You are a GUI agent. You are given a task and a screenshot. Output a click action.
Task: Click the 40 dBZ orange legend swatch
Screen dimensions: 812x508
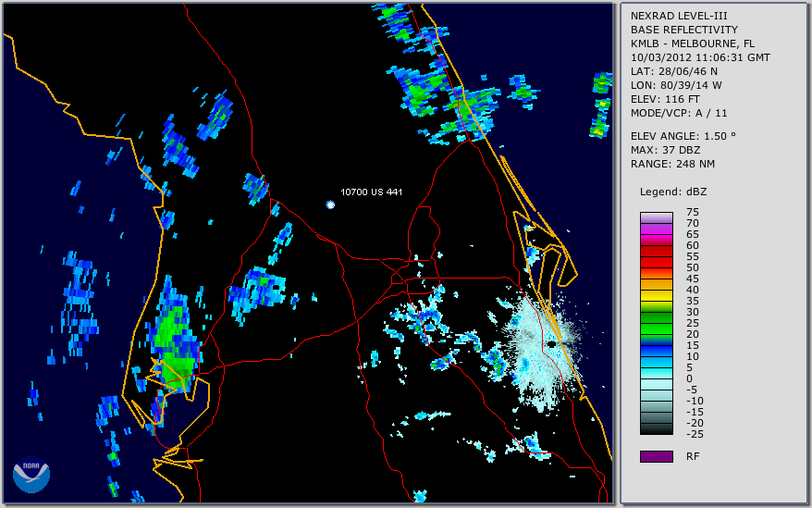(x=656, y=285)
